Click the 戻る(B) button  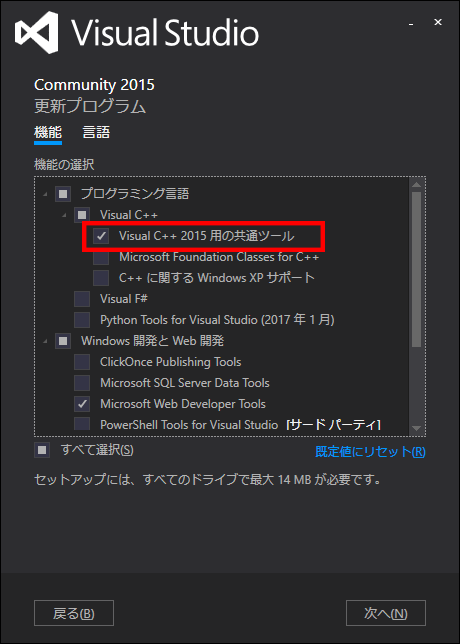pos(74,613)
